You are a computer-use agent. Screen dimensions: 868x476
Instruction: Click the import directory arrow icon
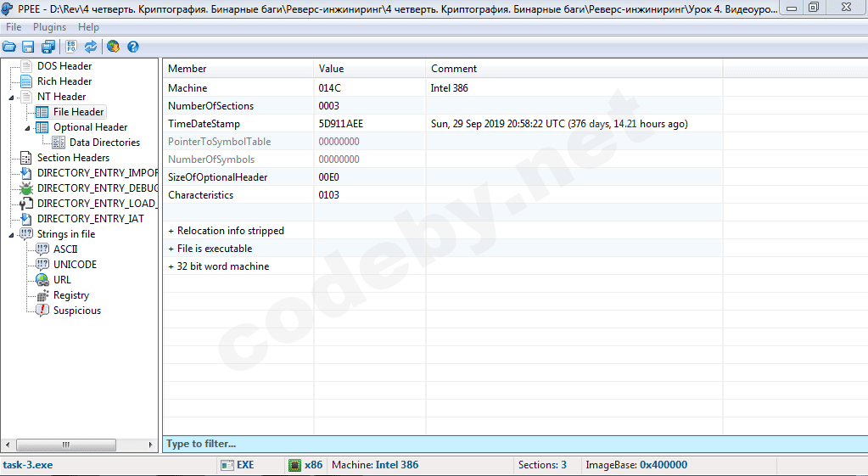(x=26, y=173)
